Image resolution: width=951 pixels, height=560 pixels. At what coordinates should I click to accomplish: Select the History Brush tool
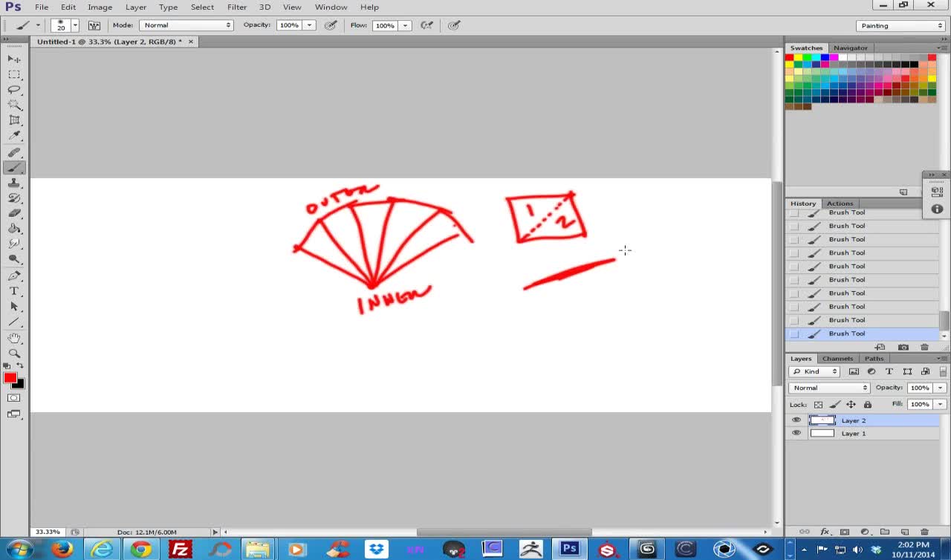tap(14, 198)
